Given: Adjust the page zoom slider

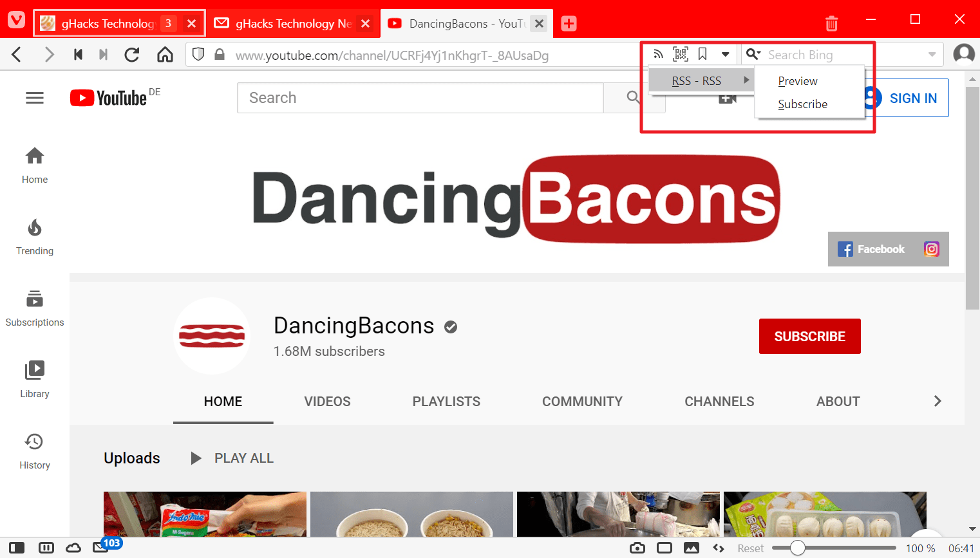Looking at the screenshot, I should click(x=833, y=548).
